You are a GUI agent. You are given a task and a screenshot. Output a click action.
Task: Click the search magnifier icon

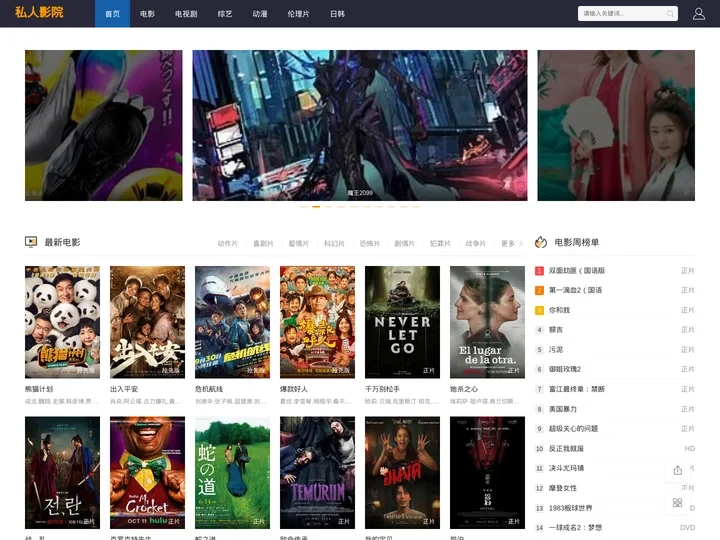[670, 14]
